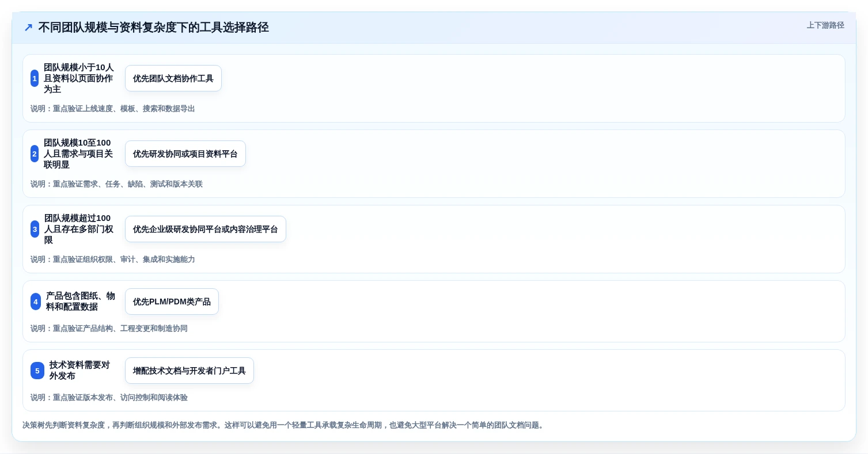Choose 增配技术文档与开发者门户工具
The height and width of the screenshot is (454, 868).
tap(189, 371)
